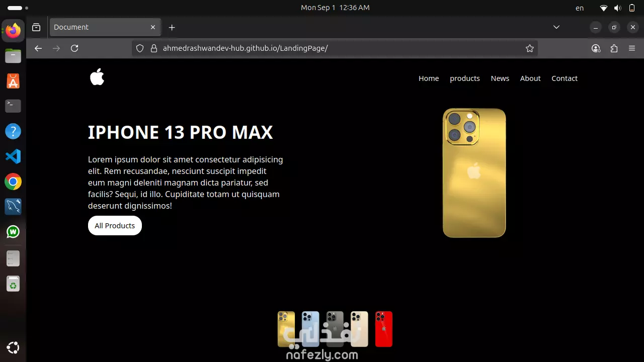Open Trash in the dock
644x362 pixels.
tap(13, 284)
